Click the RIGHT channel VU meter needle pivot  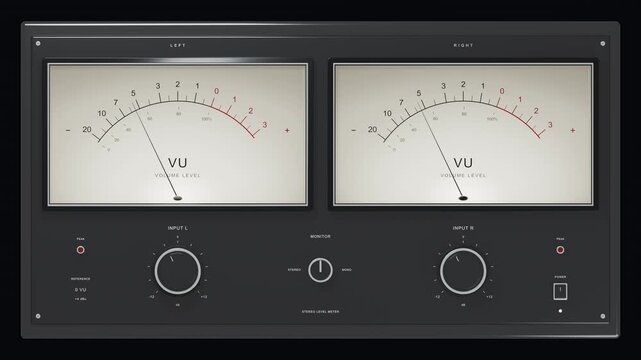(463, 198)
